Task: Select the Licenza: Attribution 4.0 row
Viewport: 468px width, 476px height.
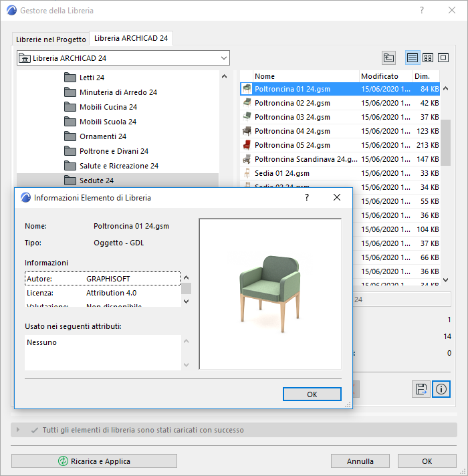Action: [102, 293]
